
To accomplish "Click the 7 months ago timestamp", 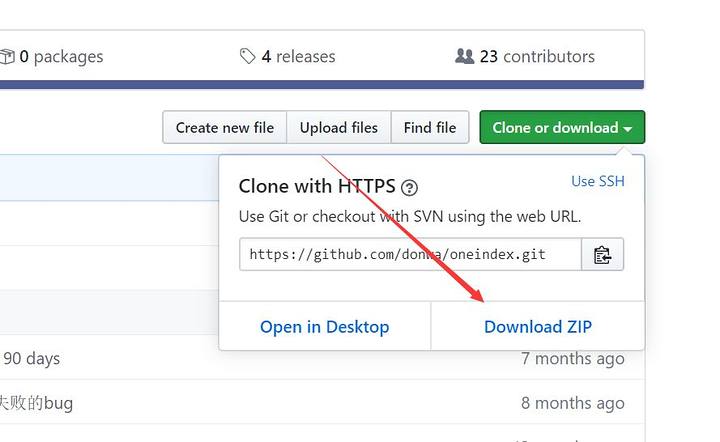I will coord(572,359).
